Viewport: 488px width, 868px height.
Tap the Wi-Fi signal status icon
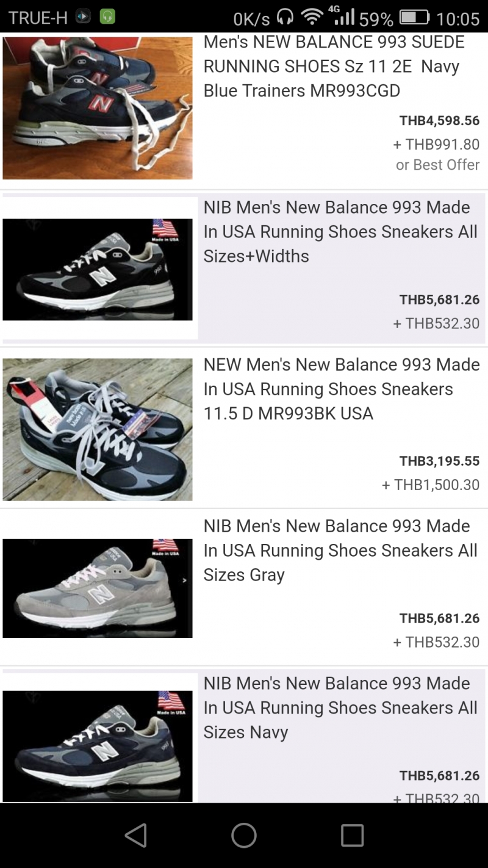coord(312,17)
